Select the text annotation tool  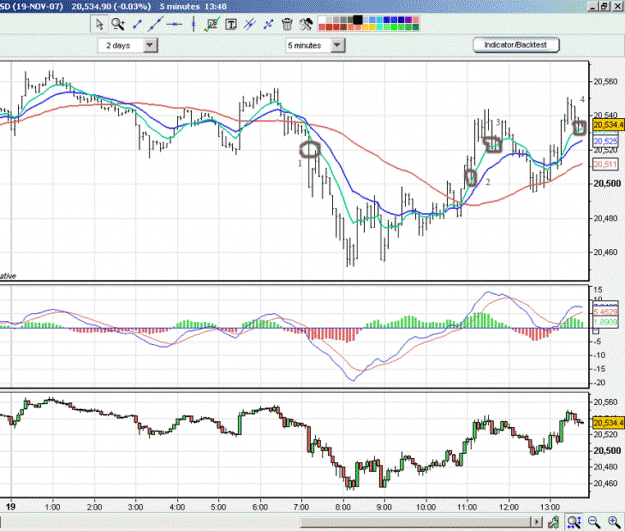(x=231, y=25)
